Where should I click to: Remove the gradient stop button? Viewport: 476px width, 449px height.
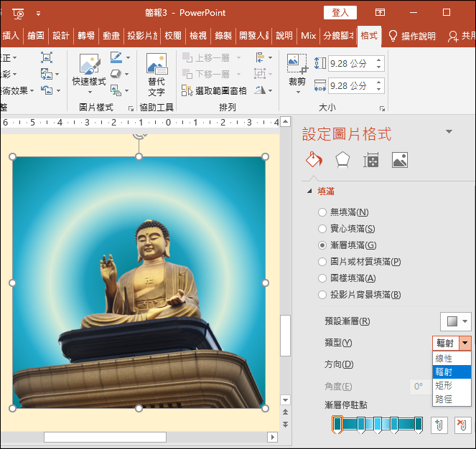point(462,425)
